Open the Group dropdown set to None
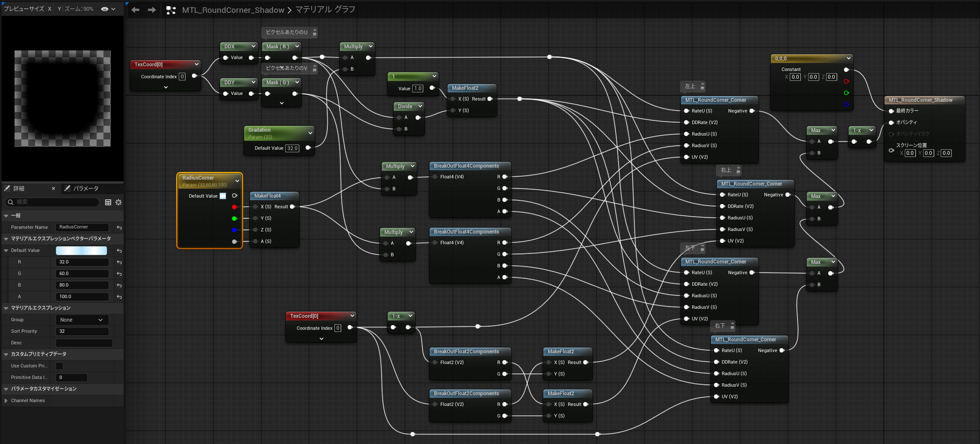Viewport: 980px width, 444px height. 82,320
